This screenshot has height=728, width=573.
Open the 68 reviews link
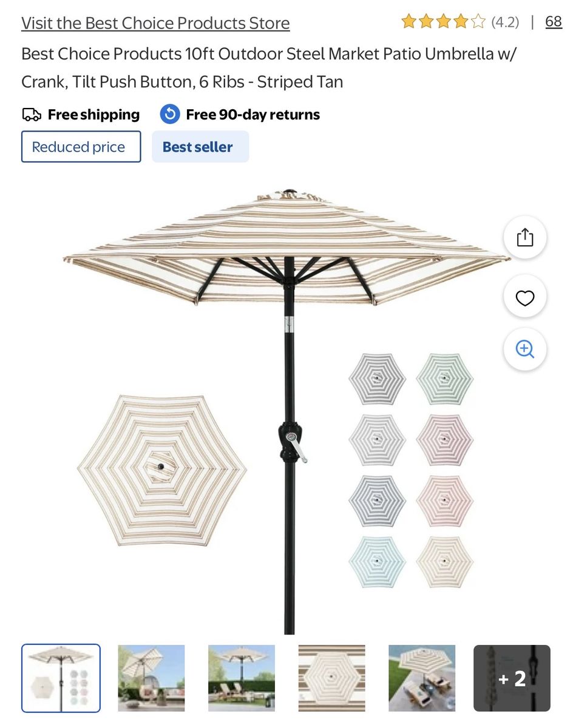pos(554,22)
